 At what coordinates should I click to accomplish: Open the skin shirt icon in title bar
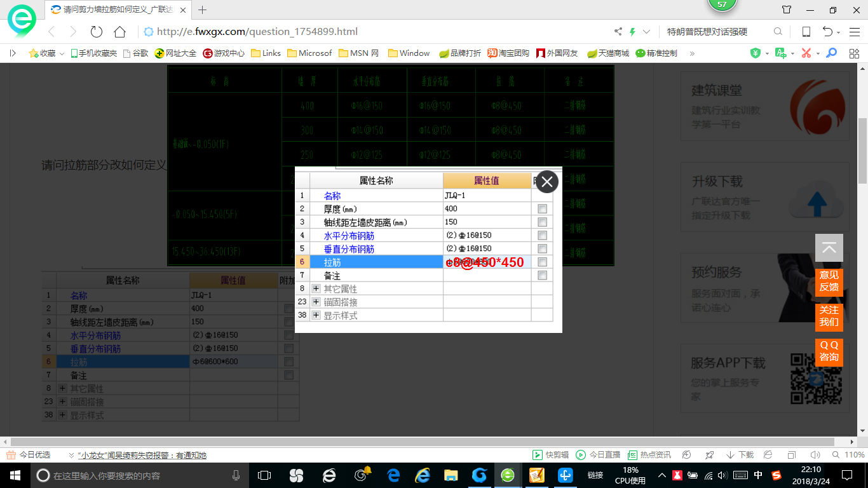pyautogui.click(x=787, y=10)
